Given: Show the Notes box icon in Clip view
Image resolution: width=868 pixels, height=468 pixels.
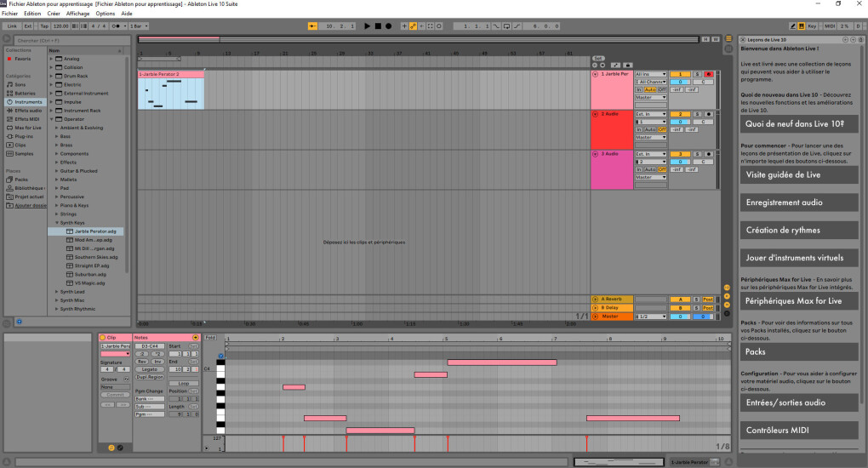Looking at the screenshot, I should 111,448.
